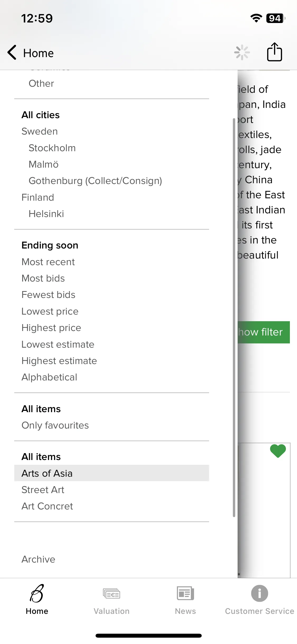The height and width of the screenshot is (644, 297).
Task: Select Gothenburg (Collect/Consign) city
Action: click(x=95, y=181)
